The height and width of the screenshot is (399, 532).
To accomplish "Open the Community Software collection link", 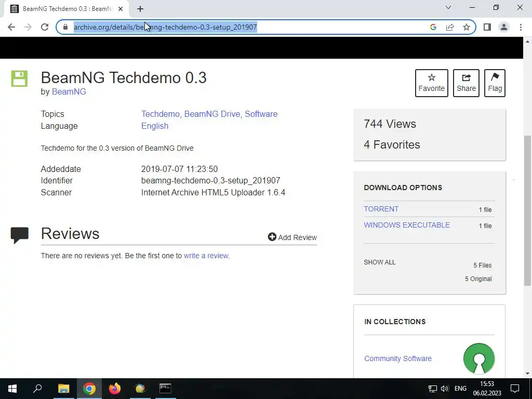I will [398, 358].
